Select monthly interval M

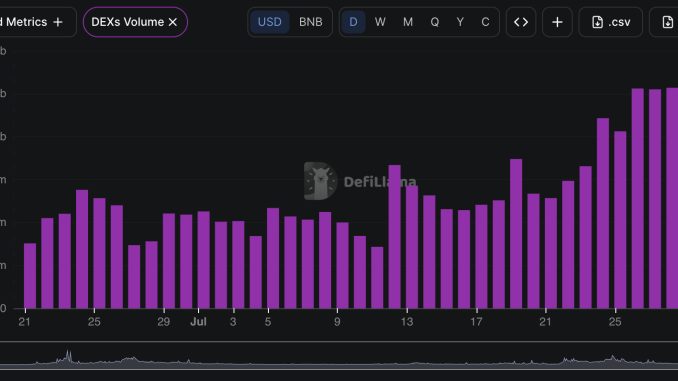coord(407,22)
